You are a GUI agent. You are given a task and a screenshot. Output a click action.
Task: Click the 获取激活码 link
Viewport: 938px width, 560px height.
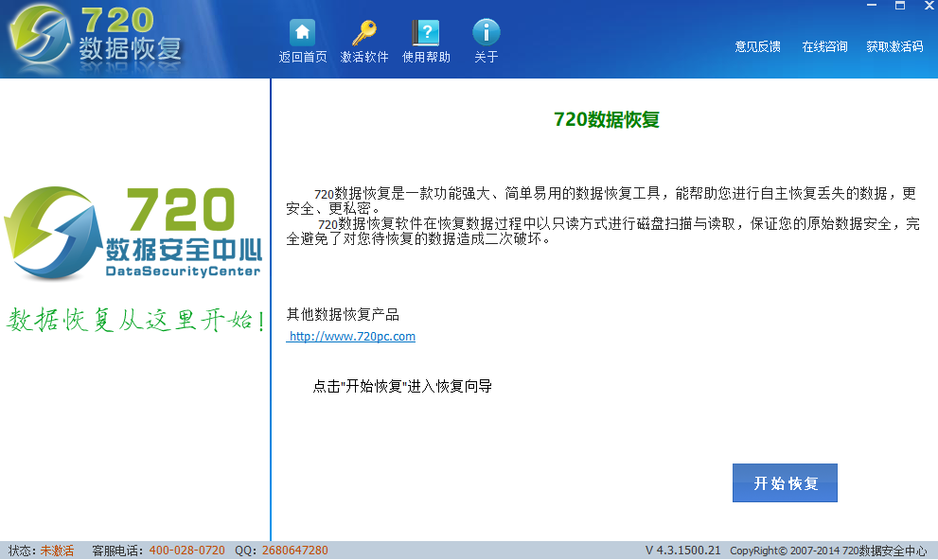click(894, 46)
